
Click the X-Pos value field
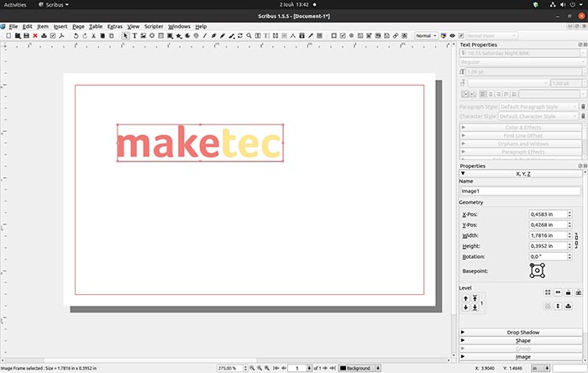[x=548, y=214]
